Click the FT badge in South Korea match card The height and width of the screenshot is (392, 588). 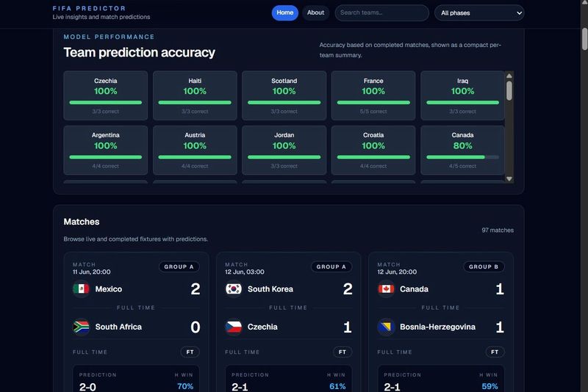343,352
